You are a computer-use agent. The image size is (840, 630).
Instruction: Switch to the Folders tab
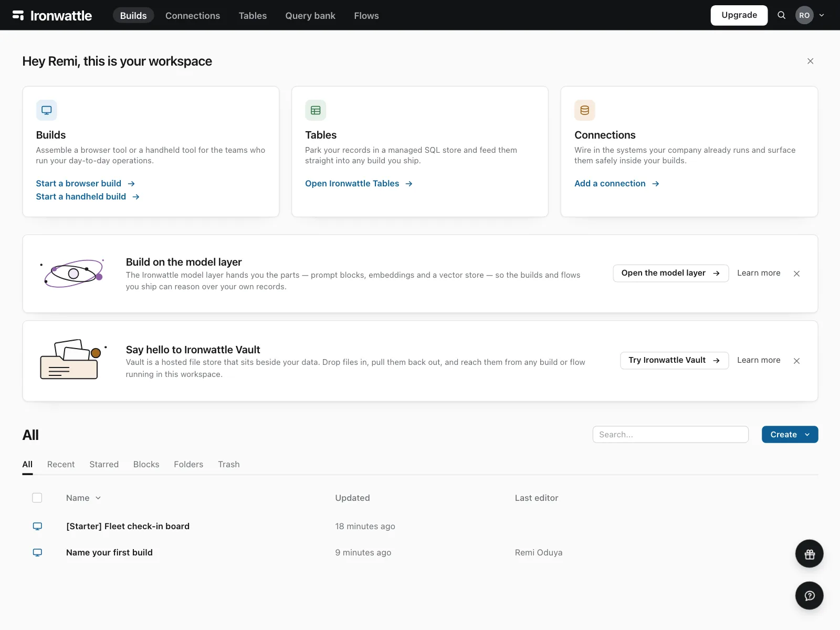(x=188, y=465)
